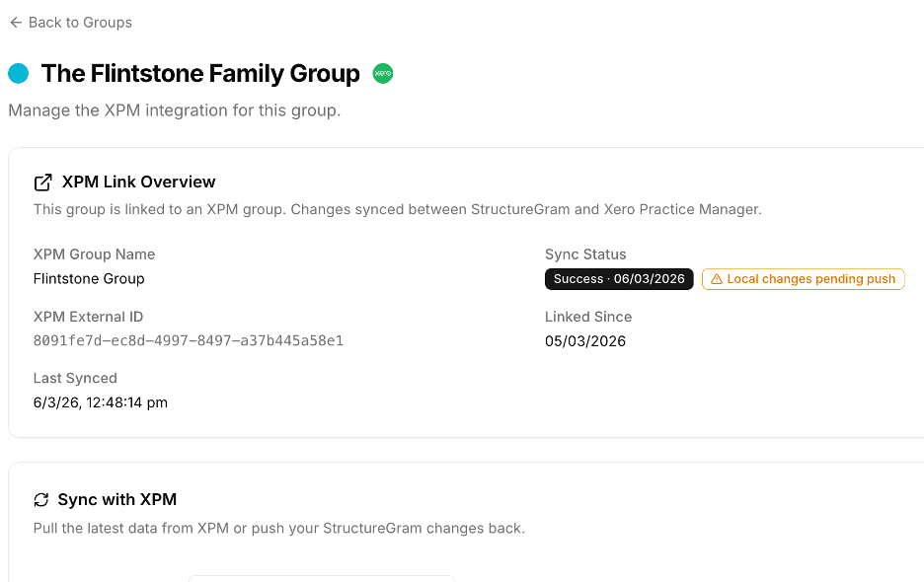Image resolution: width=924 pixels, height=582 pixels.
Task: Click the circular sync icon beside Sync with XPM
Action: pos(41,499)
